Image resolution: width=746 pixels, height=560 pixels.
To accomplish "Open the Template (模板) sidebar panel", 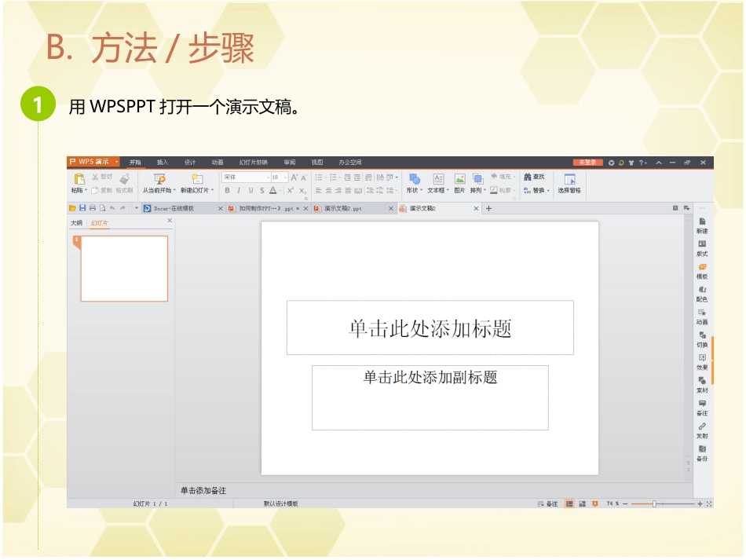I will tap(702, 271).
